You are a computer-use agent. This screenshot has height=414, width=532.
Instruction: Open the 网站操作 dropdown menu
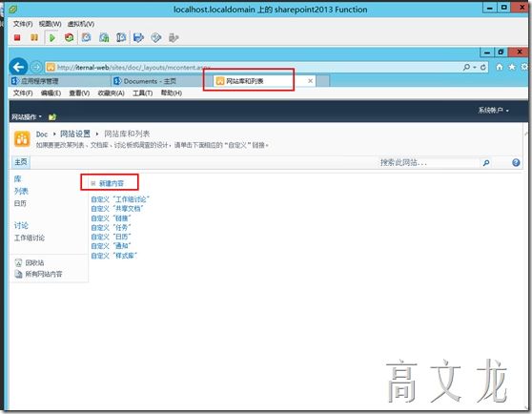click(x=27, y=117)
